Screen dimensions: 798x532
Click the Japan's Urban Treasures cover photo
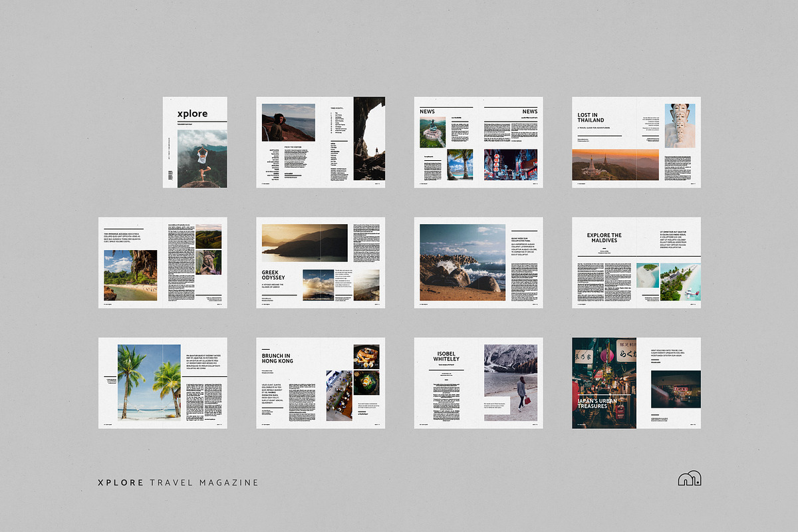(x=604, y=382)
